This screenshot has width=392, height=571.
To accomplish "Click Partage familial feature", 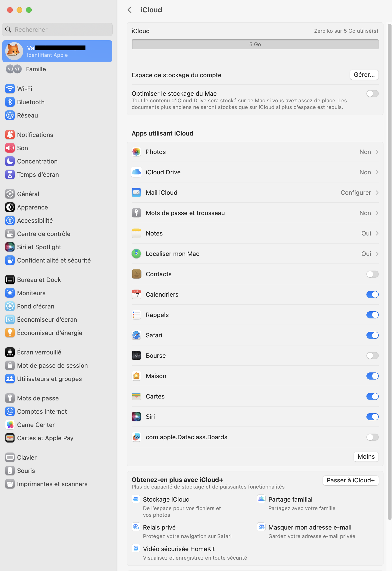I will (296, 503).
